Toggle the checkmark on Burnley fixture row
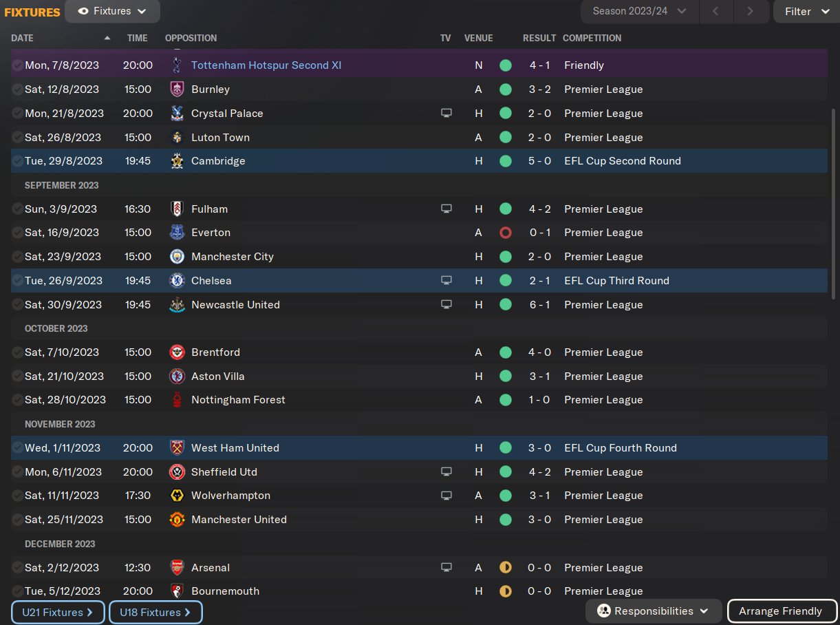840x625 pixels. pyautogui.click(x=17, y=89)
